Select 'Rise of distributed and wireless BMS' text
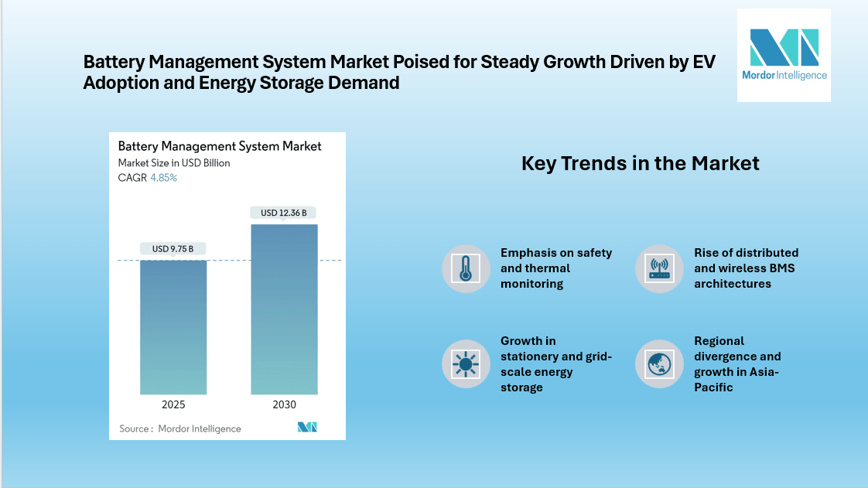 (746, 268)
